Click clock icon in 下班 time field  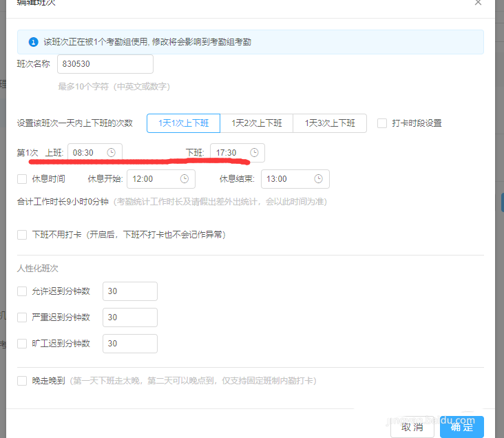(x=254, y=152)
